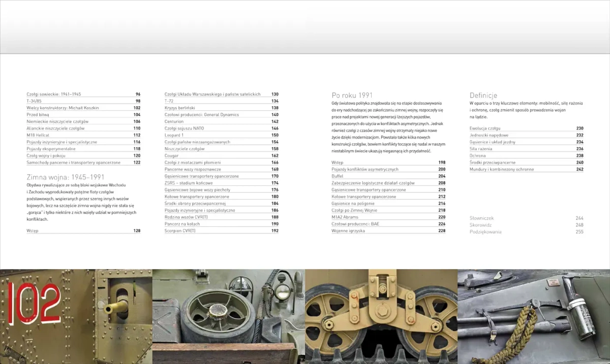The image size is (610, 364).
Task: Select the photo with red number 102
Action: [x=76, y=316]
